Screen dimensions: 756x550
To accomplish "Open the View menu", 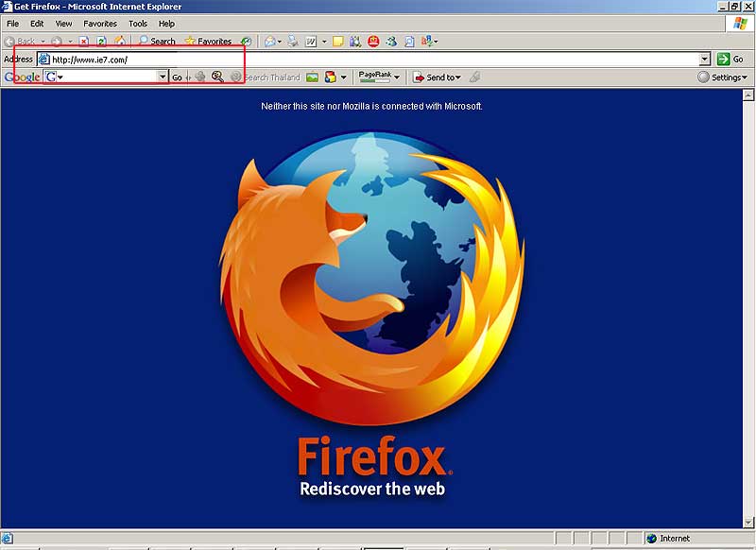I will [x=63, y=24].
